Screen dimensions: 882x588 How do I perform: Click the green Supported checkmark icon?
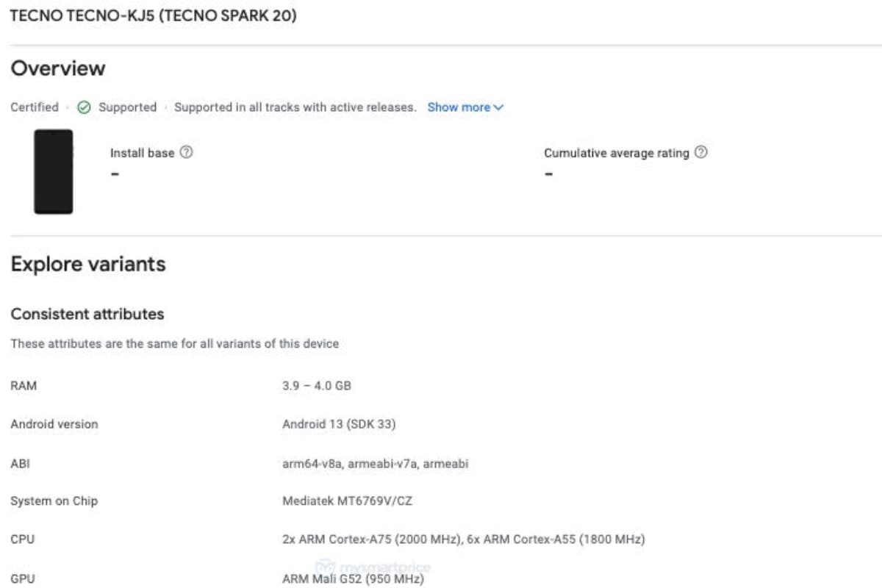[x=85, y=107]
